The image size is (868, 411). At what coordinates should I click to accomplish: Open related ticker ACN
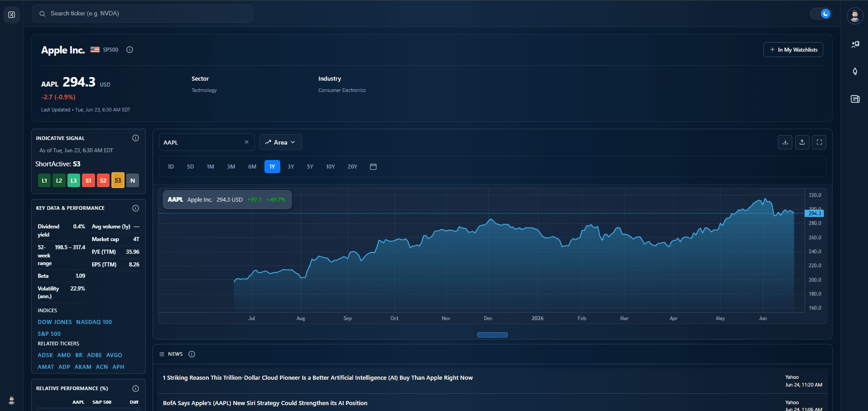pyautogui.click(x=102, y=367)
